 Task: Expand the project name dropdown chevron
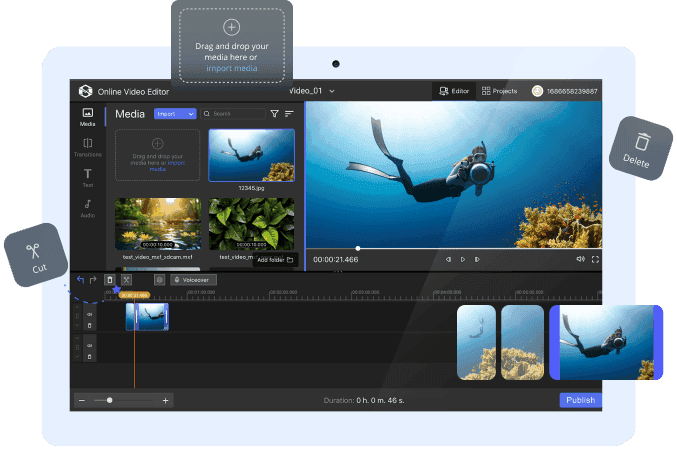point(332,91)
